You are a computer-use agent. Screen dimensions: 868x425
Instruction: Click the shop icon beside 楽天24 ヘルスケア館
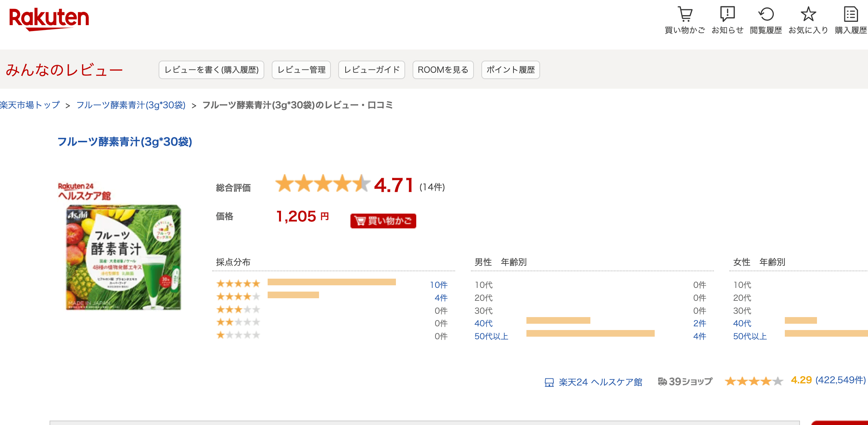click(549, 382)
